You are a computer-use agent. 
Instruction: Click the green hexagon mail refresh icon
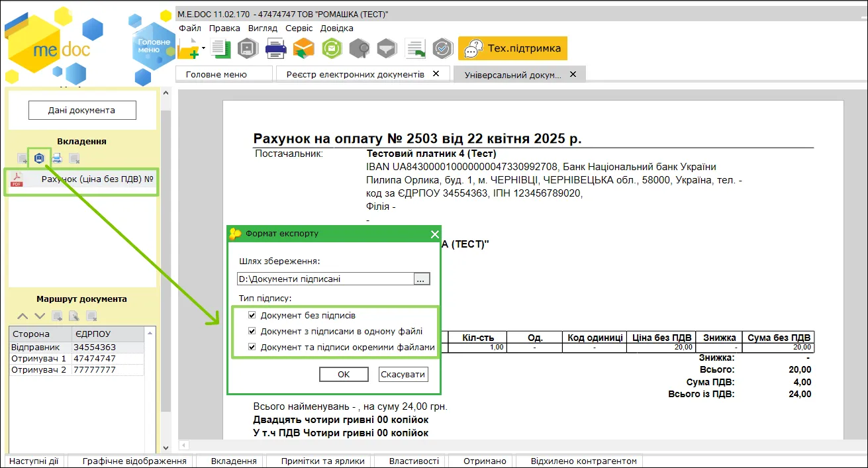[332, 48]
